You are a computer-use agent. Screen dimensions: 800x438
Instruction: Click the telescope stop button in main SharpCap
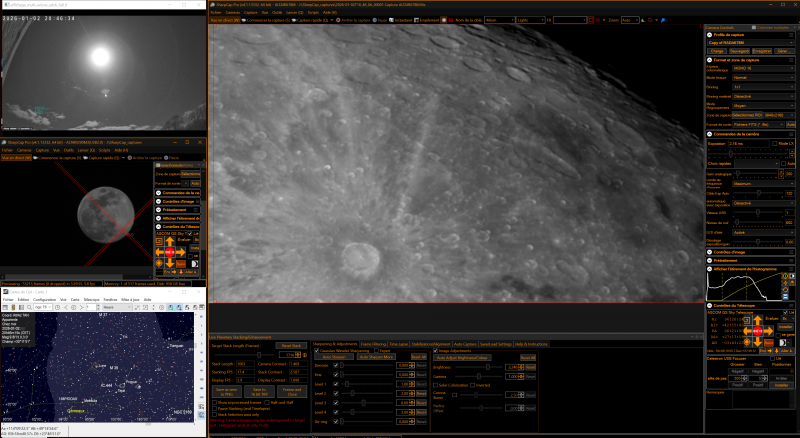click(x=758, y=331)
